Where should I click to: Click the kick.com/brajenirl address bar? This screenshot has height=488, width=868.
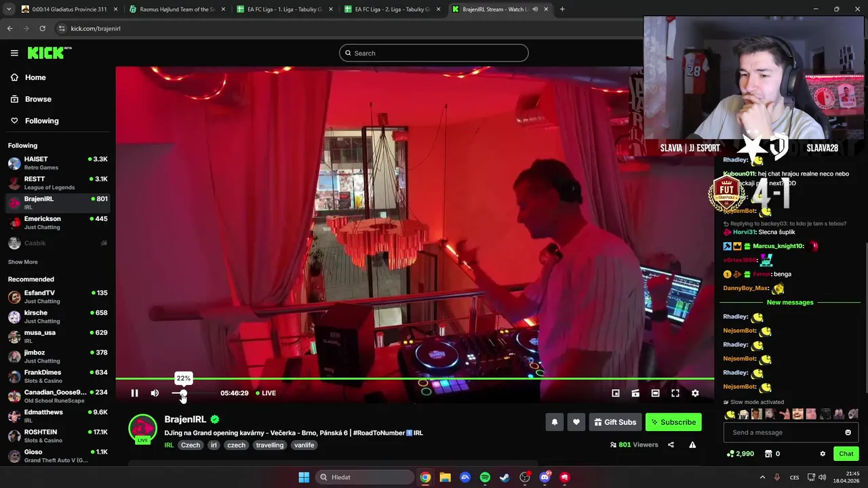[346, 28]
